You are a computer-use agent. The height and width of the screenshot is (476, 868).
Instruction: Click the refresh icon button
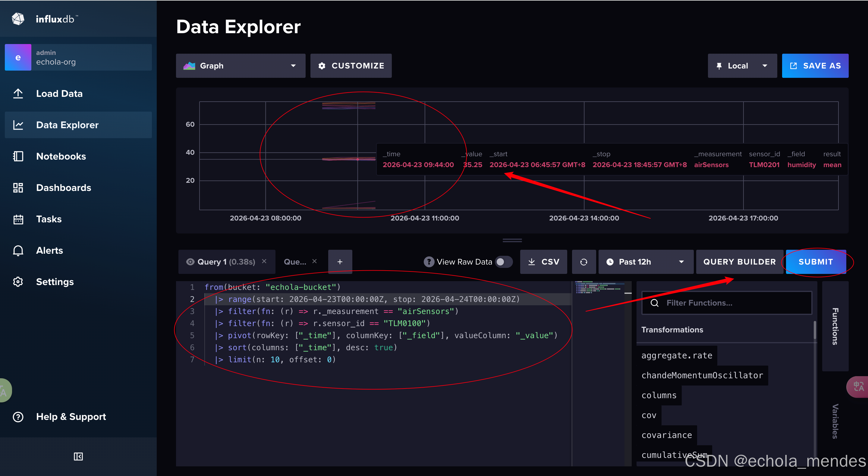pyautogui.click(x=583, y=262)
